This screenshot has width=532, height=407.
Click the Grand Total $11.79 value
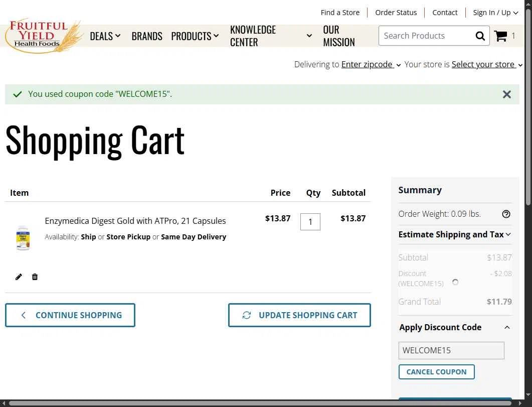click(499, 302)
